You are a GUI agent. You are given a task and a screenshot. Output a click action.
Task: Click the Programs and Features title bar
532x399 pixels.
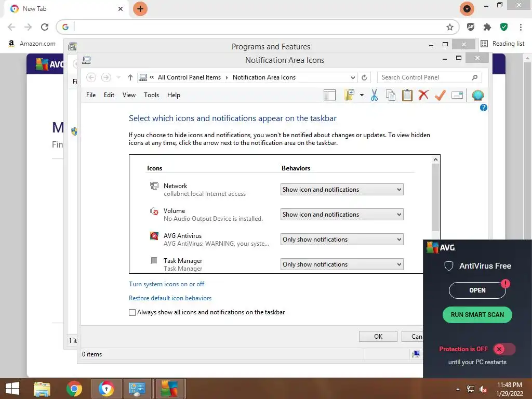(270, 47)
